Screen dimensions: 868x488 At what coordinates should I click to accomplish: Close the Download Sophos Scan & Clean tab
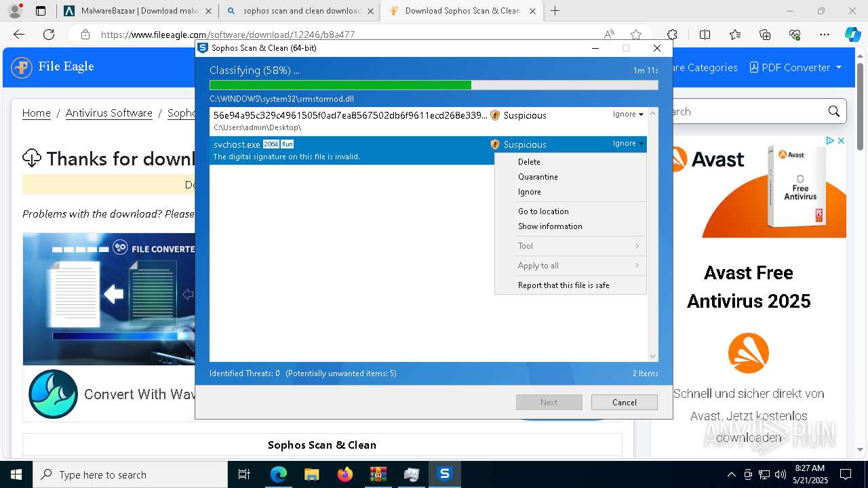(532, 11)
